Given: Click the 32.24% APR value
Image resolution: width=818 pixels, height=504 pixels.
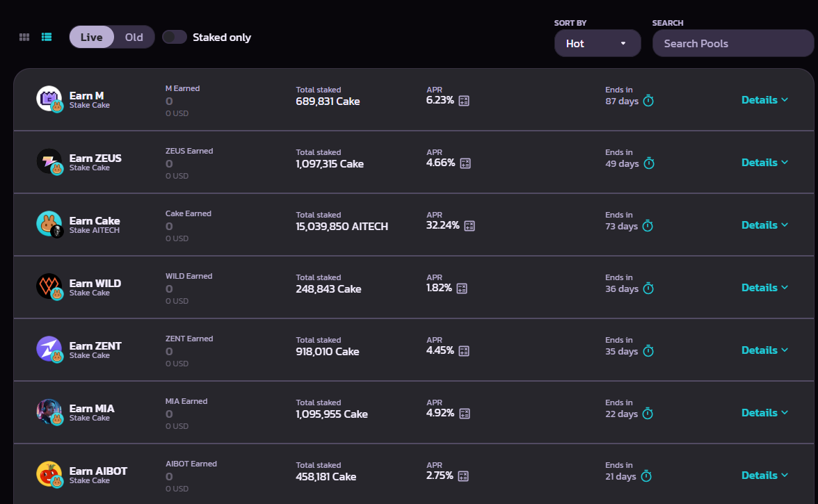Looking at the screenshot, I should (x=443, y=225).
